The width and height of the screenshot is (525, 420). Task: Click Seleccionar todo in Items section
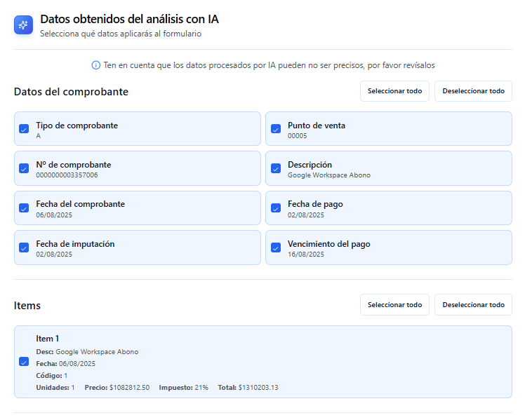[394, 305]
